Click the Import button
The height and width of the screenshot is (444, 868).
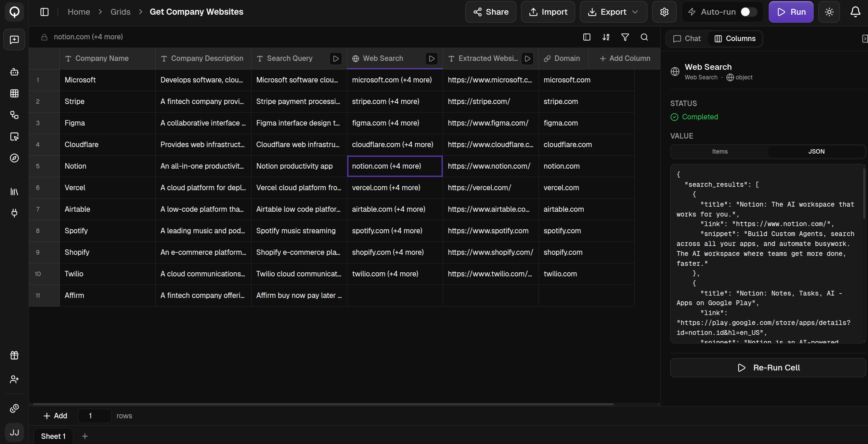point(548,12)
